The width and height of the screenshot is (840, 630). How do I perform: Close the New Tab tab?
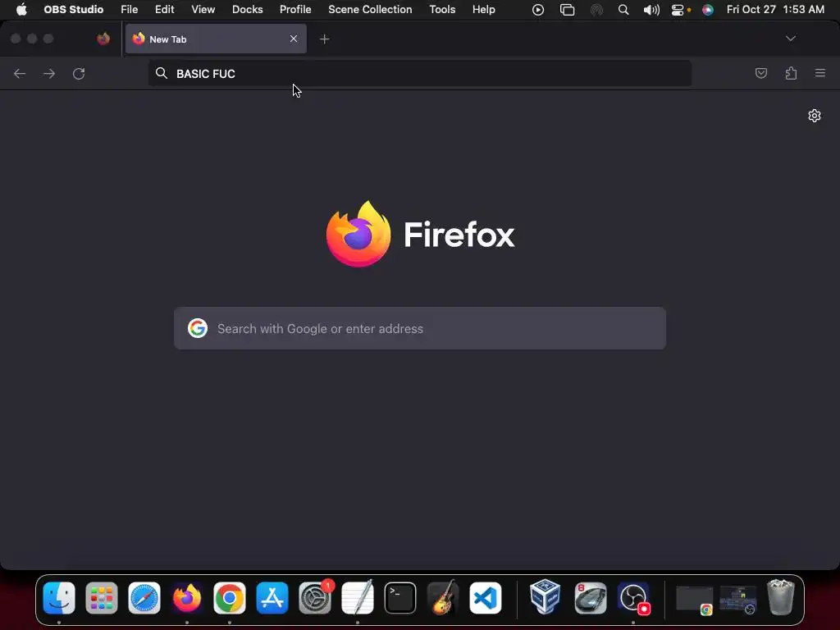[x=294, y=39]
